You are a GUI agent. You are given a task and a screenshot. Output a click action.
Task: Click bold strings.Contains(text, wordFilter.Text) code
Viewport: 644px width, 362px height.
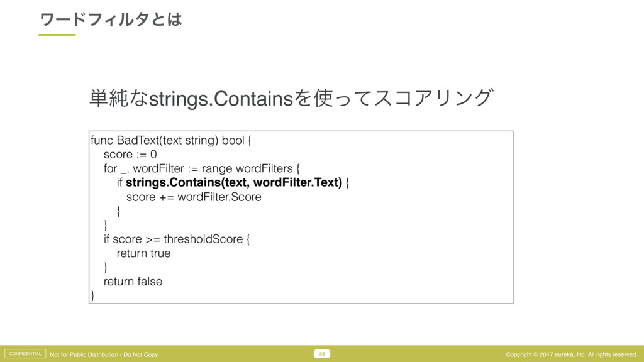click(234, 183)
